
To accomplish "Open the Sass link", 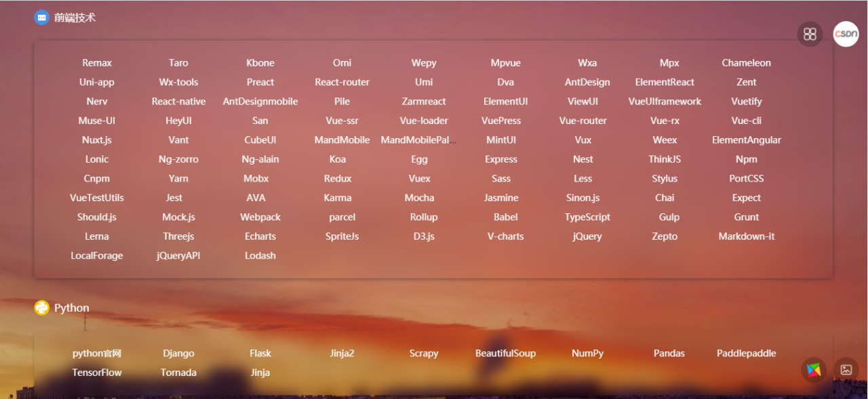I will point(501,179).
